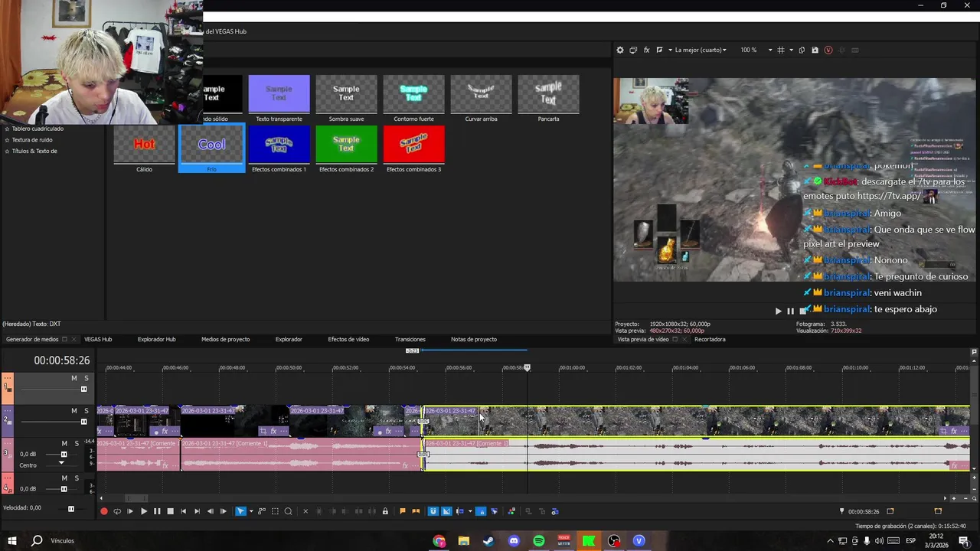
Task: Insert a marker with the marker icon
Action: (403, 511)
